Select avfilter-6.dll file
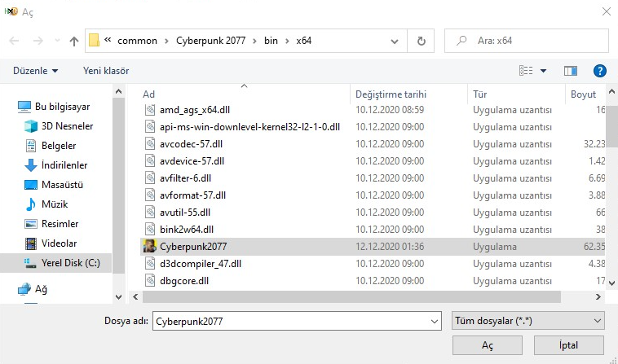This screenshot has width=618, height=364. (185, 178)
